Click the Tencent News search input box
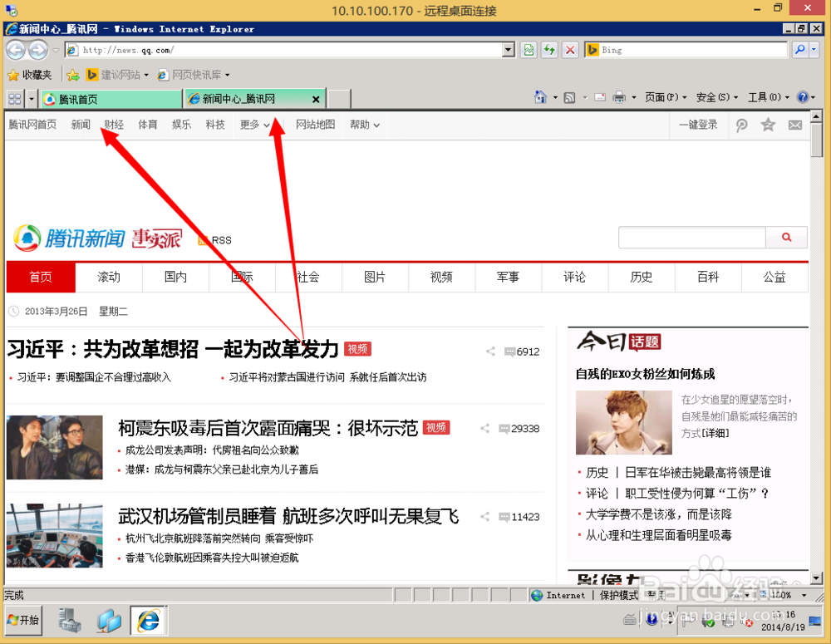 (692, 238)
